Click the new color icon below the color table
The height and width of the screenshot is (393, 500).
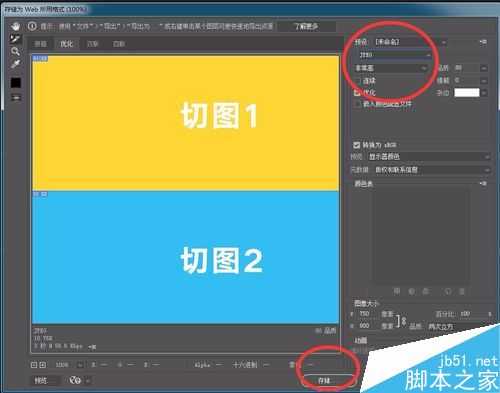point(448,291)
